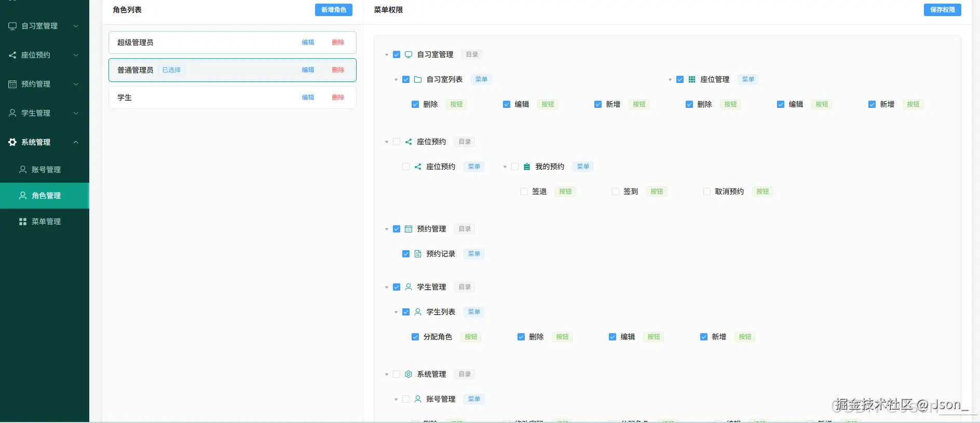Click the calendar icon of 预约管理 tree node
Viewport: 980px width, 423px height.
[409, 229]
